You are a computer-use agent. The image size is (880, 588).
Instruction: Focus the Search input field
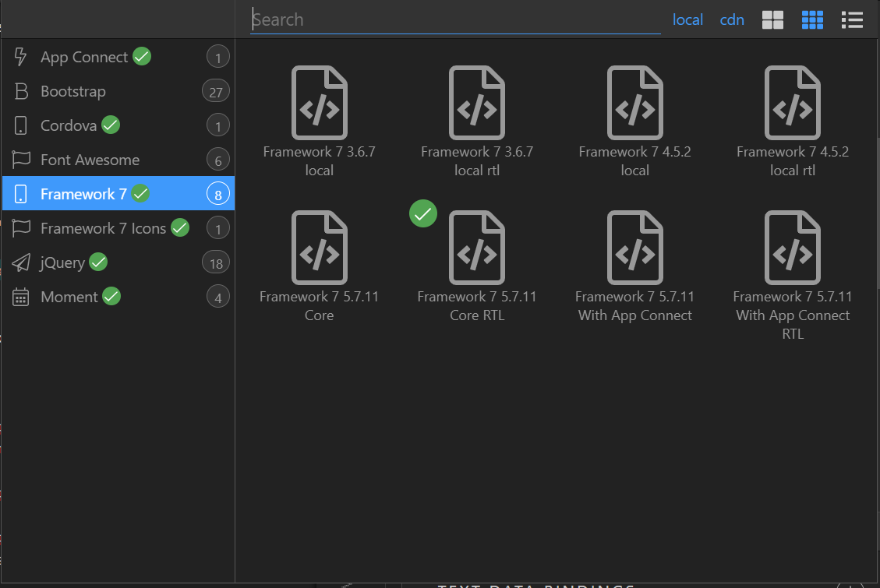455,19
